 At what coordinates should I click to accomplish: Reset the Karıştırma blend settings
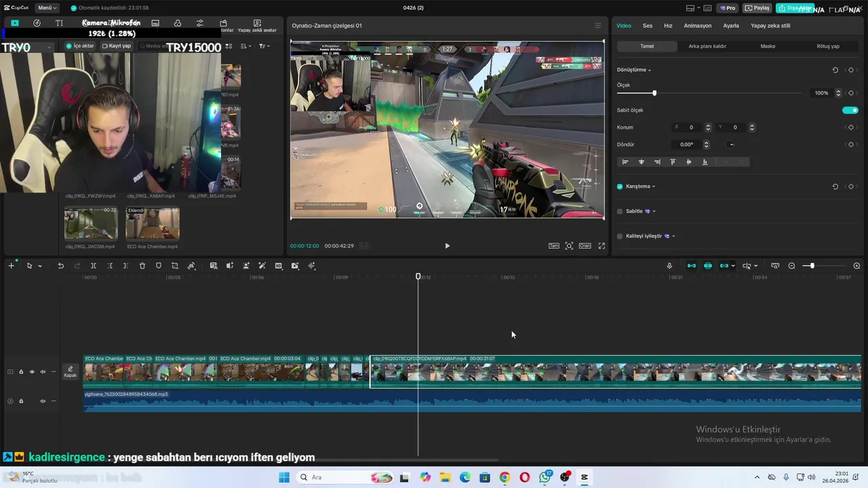coord(835,186)
